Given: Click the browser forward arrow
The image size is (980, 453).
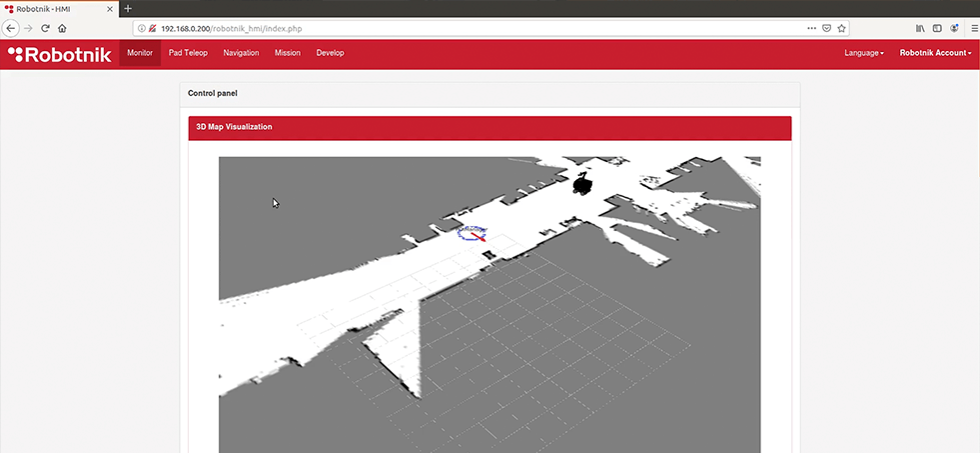Looking at the screenshot, I should click(28, 28).
